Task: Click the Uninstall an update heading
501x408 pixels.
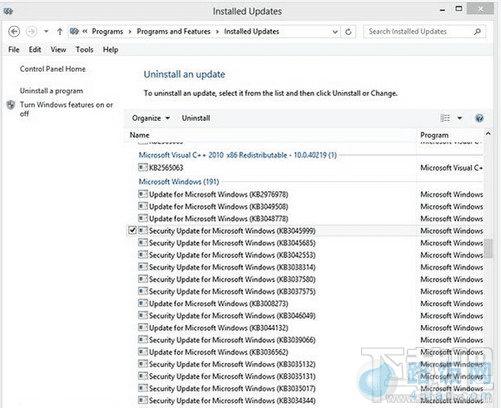Action: 184,74
